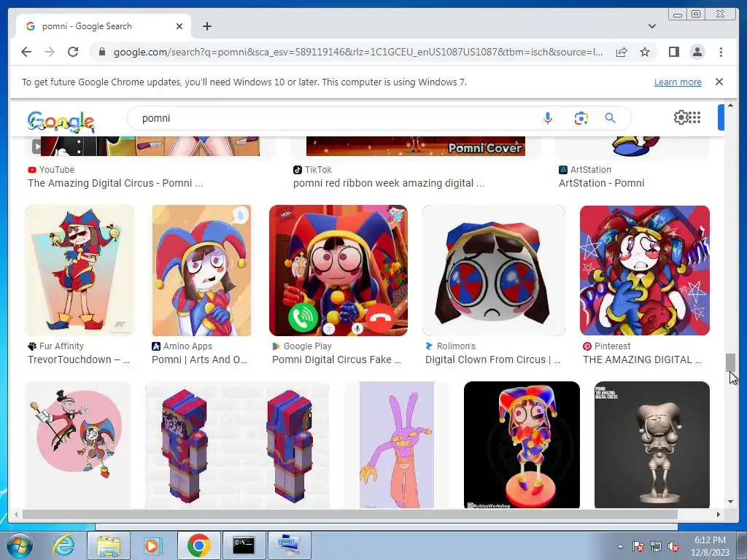The height and width of the screenshot is (560, 747).
Task: Click Digital Clown From Circus caption
Action: click(x=492, y=359)
